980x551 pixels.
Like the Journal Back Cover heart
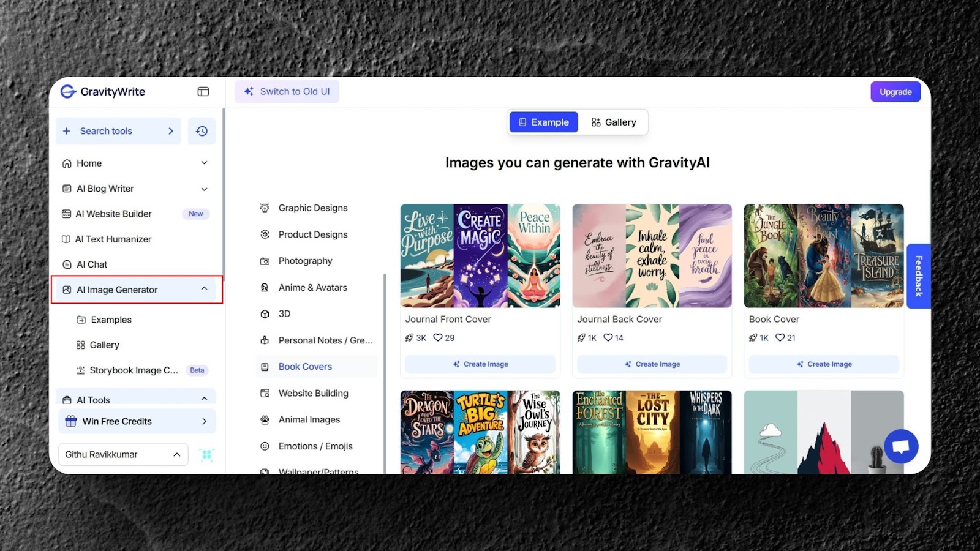tap(608, 338)
